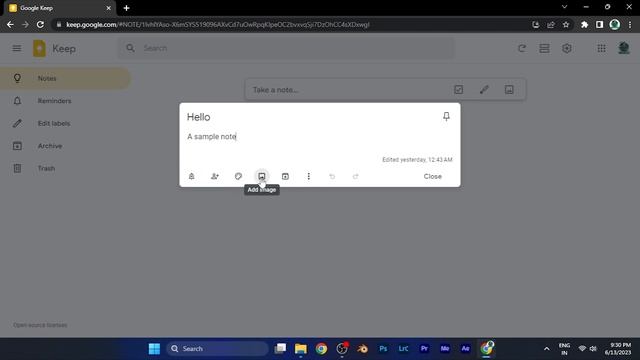Toggle the browser side panel icon
The image size is (640, 360).
[x=599, y=24]
